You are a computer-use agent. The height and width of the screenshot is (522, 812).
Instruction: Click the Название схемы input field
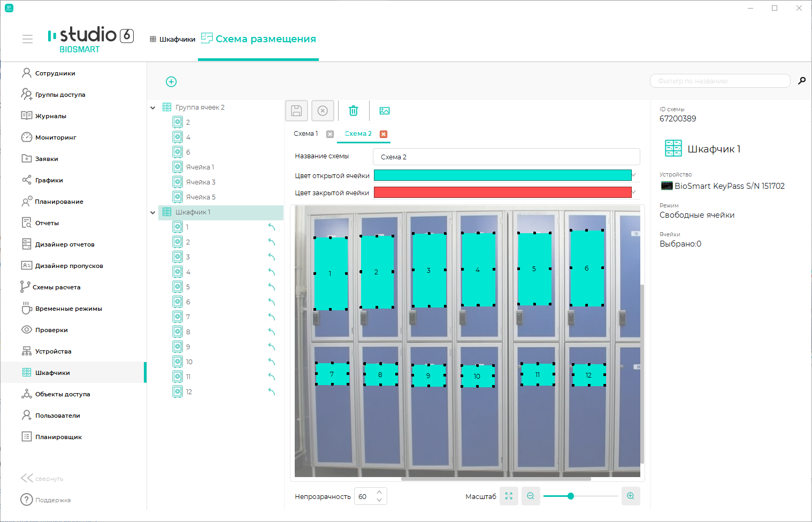[507, 157]
